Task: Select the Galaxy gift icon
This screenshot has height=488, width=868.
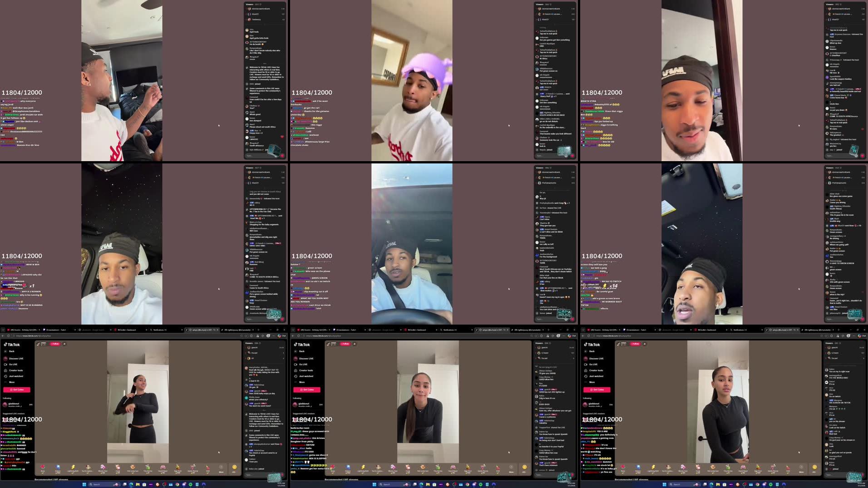Action: click(x=58, y=468)
